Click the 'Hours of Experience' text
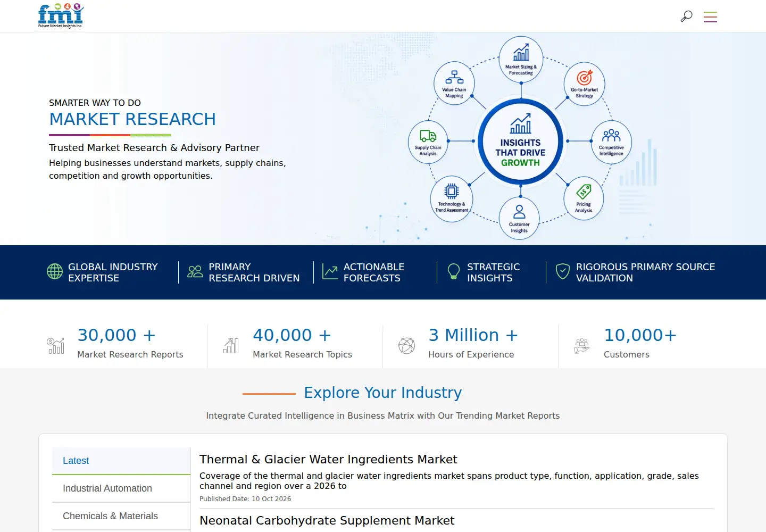766x532 pixels. (471, 354)
